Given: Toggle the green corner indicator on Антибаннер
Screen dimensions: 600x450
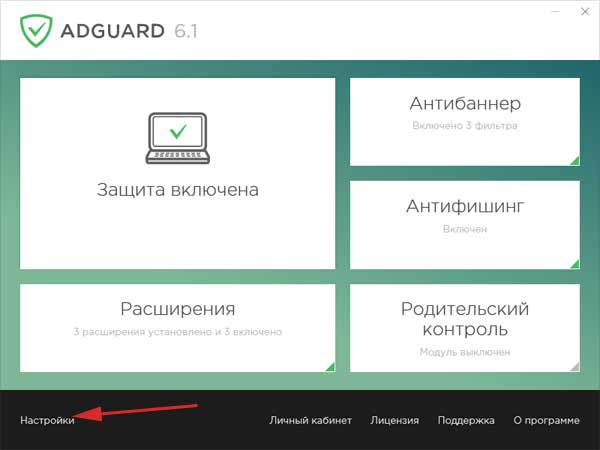Looking at the screenshot, I should (574, 160).
